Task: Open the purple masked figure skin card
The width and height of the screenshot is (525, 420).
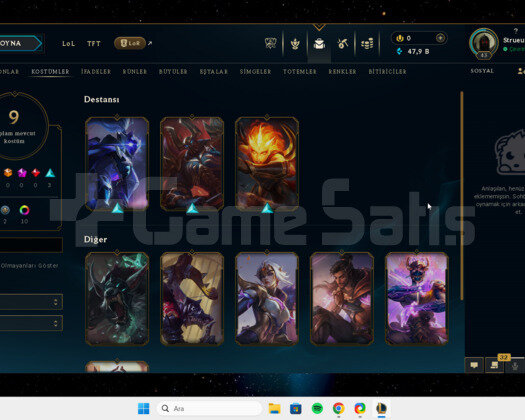Action: (417, 299)
